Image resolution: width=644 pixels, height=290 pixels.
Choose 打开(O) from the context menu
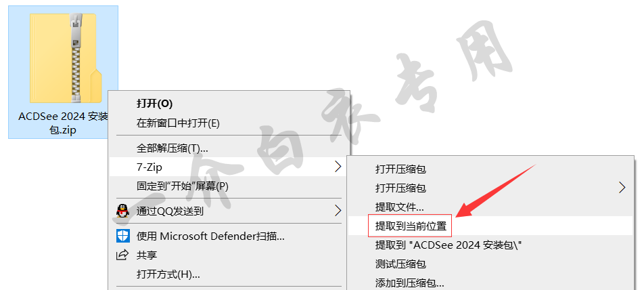pyautogui.click(x=154, y=104)
